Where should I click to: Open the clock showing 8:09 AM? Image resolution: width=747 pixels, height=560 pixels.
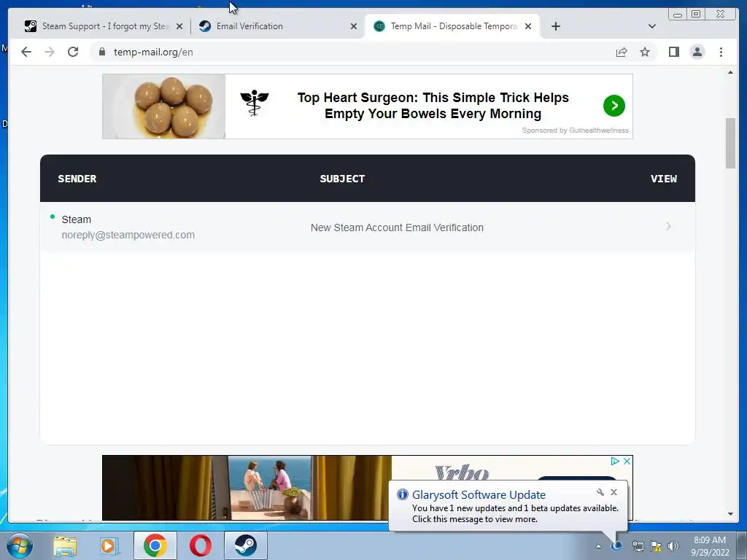[710, 546]
